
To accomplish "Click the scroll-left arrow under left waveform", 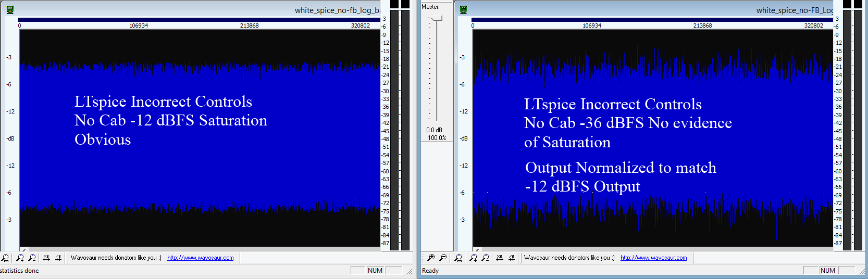I will 23,250.
